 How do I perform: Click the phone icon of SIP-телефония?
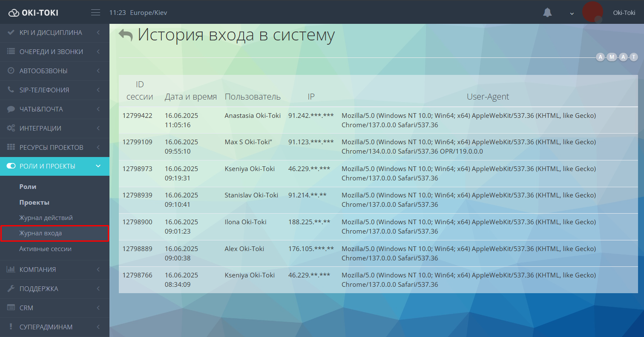coord(11,90)
